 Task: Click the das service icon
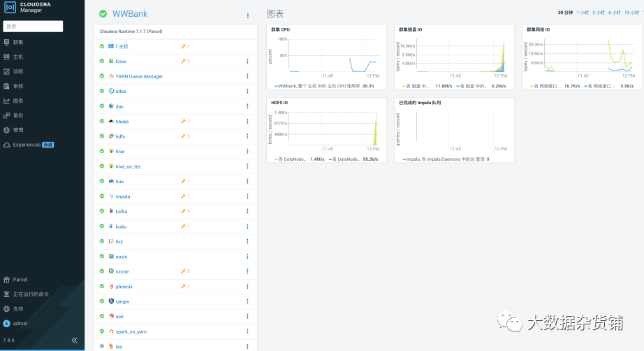[111, 106]
